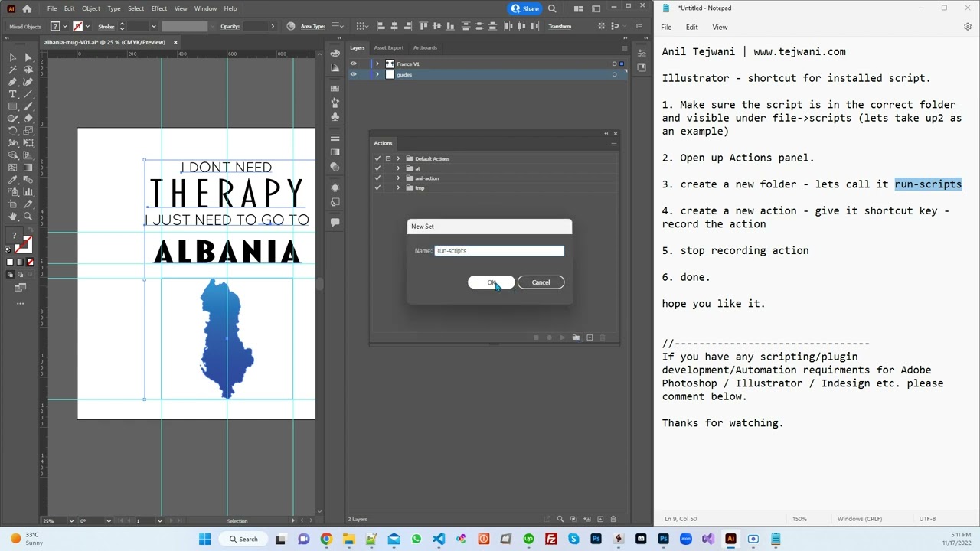Select the Gradient tool
Viewport: 980px width, 551px height.
pyautogui.click(x=28, y=168)
